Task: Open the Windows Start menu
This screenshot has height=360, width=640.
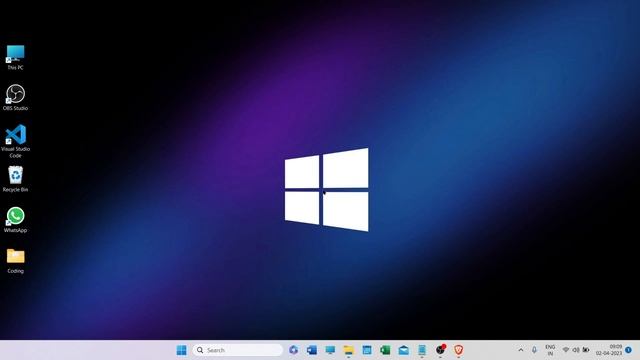Action: (x=182, y=350)
